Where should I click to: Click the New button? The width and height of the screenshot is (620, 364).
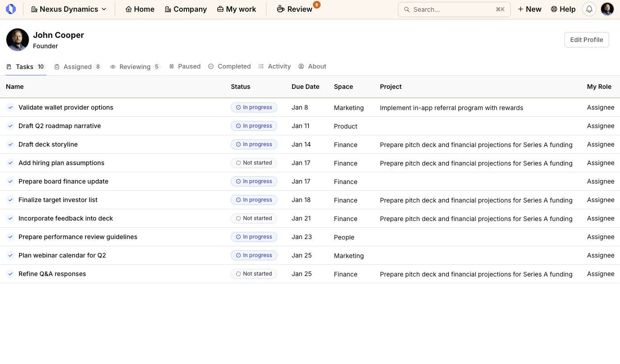(529, 9)
